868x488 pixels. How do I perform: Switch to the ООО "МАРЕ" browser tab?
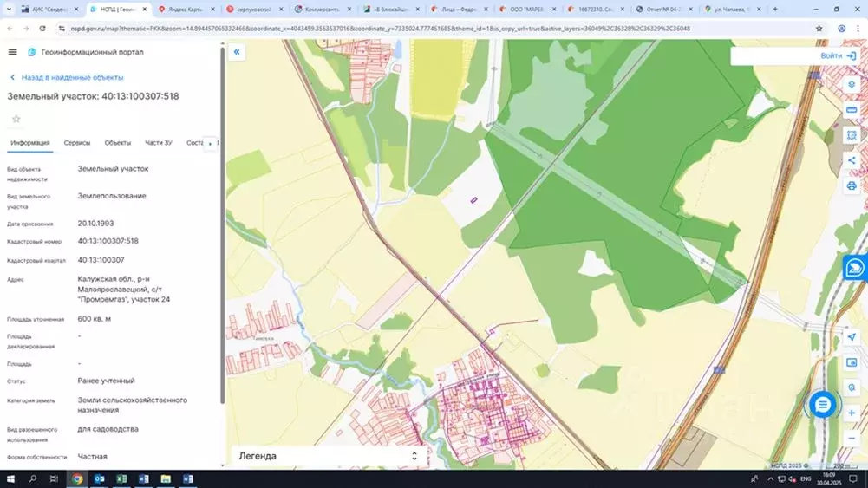coord(526,9)
